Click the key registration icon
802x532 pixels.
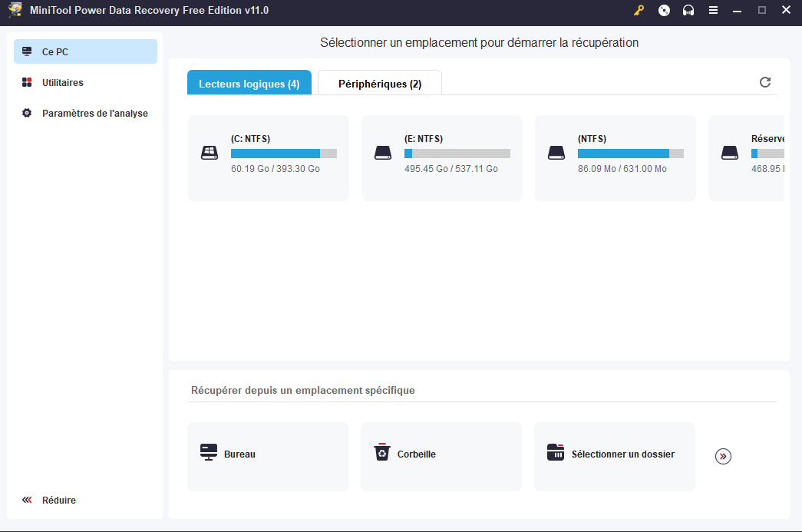point(639,11)
